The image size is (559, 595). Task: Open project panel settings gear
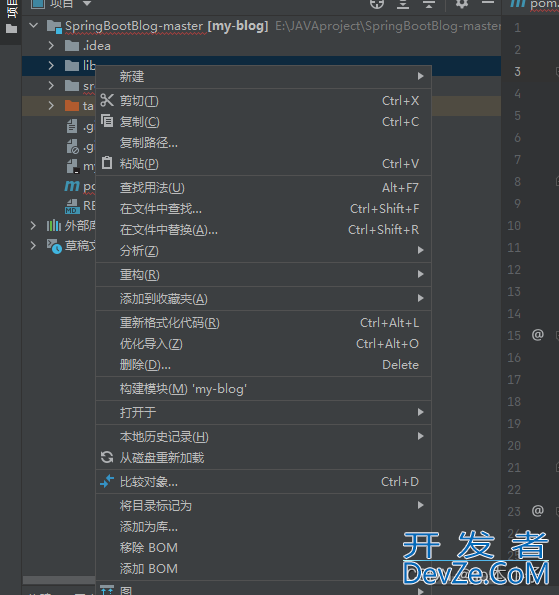pyautogui.click(x=461, y=4)
